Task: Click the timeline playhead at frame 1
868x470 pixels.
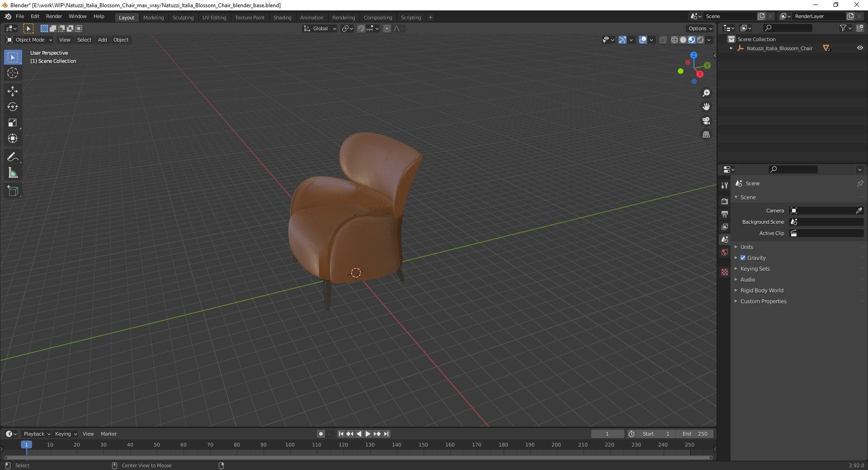Action: click(26, 445)
